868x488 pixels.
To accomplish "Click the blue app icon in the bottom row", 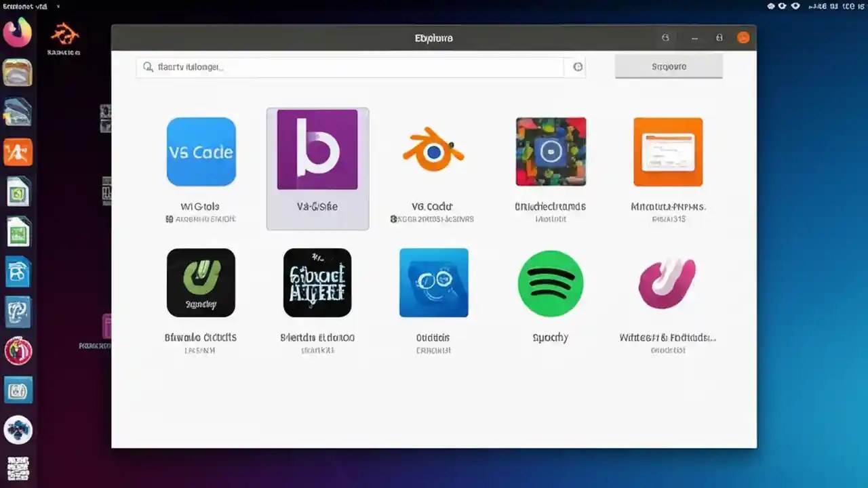I will (x=433, y=283).
